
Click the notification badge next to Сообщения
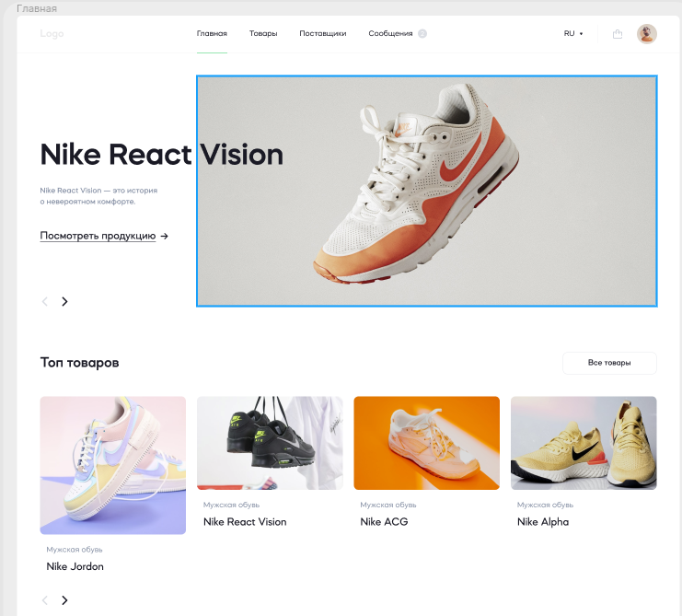point(422,33)
